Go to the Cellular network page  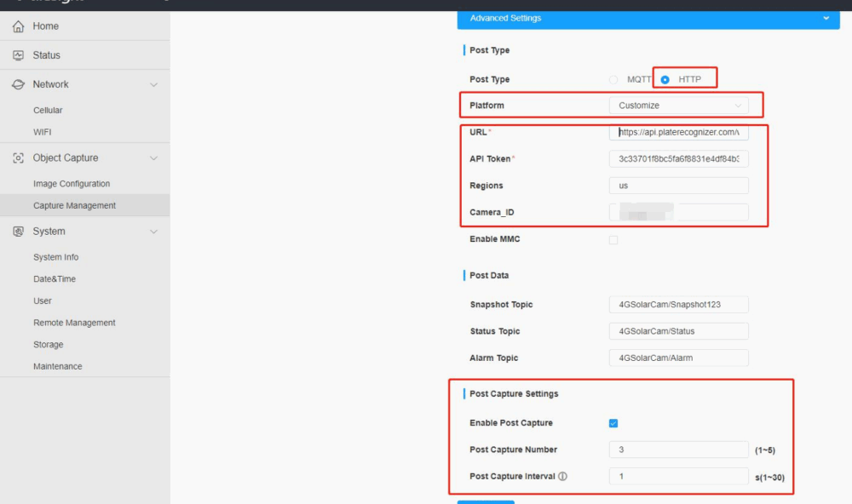[x=48, y=111]
